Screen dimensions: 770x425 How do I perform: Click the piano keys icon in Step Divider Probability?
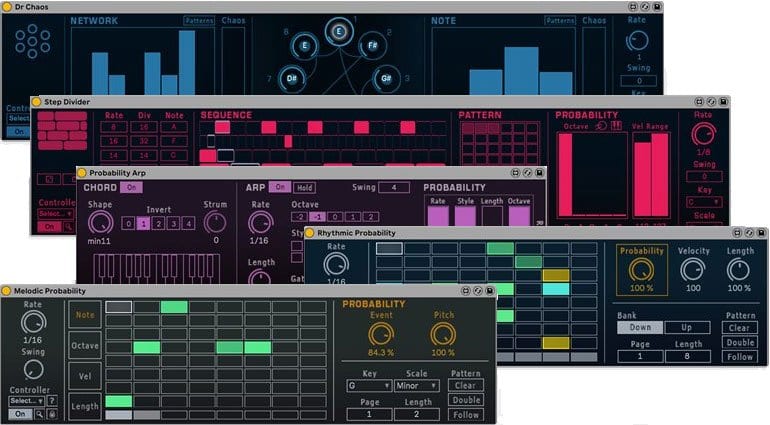pos(616,126)
